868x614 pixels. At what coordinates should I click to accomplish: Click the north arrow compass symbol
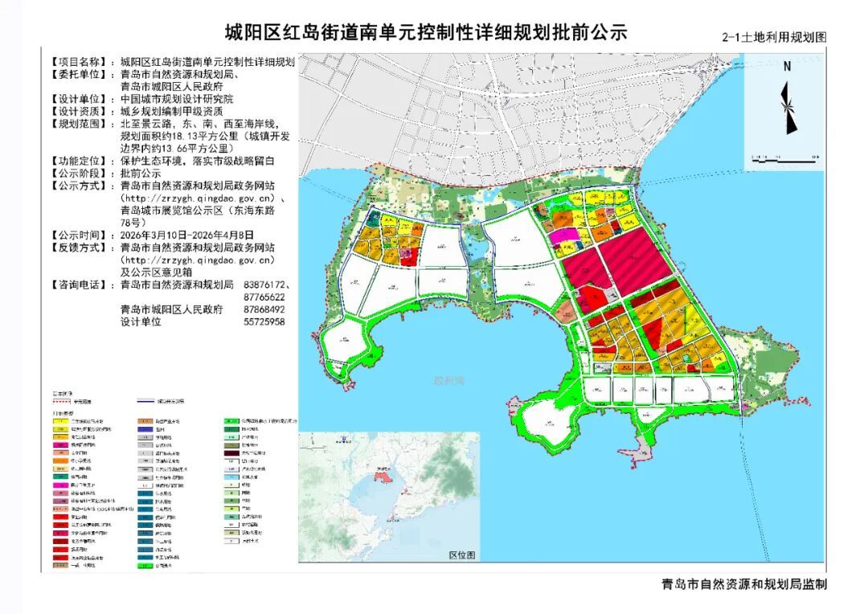[x=788, y=107]
